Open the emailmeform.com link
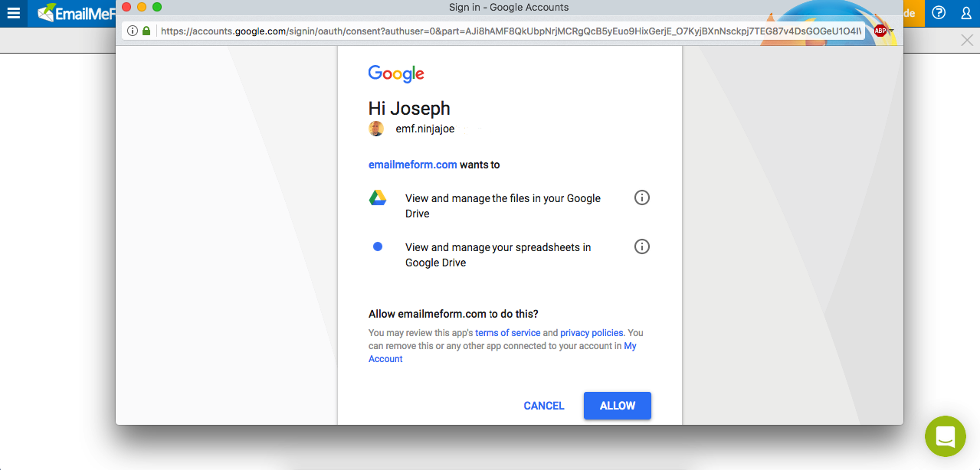980x470 pixels. pyautogui.click(x=413, y=165)
